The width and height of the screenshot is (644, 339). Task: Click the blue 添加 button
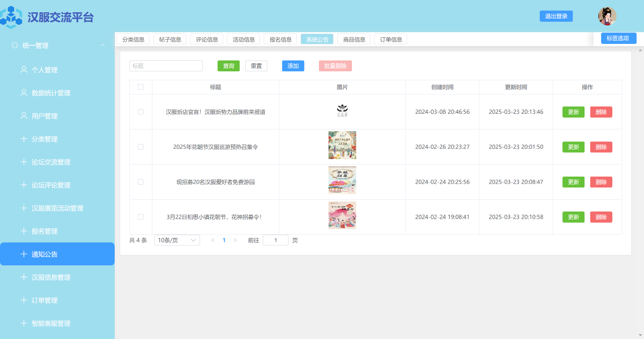[293, 66]
